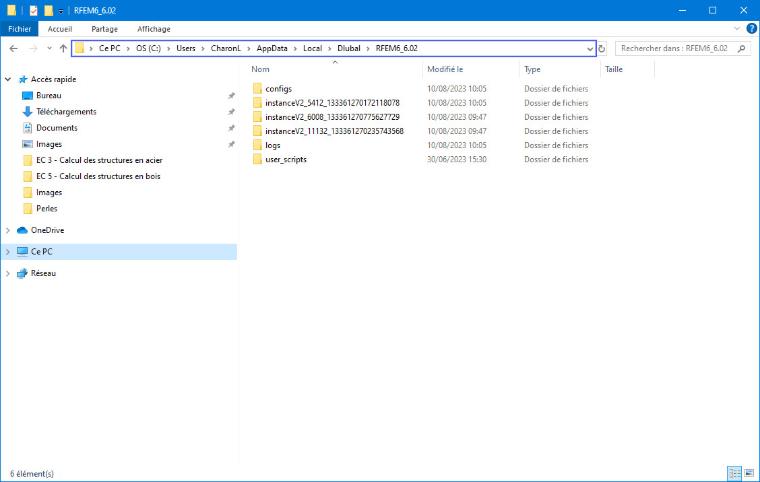Select folder instanceV2_6008_133361270775627729
The image size is (760, 482).
click(x=332, y=117)
